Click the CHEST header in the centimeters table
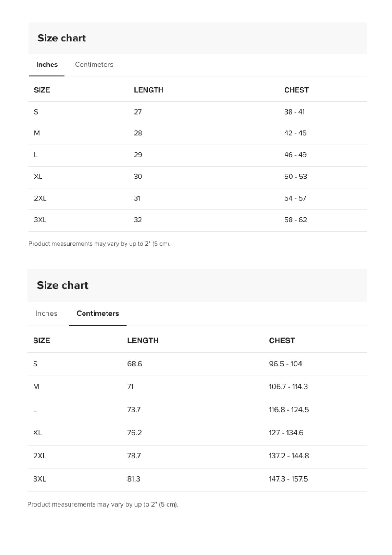Screen dimensions: 392x555 click(282, 340)
